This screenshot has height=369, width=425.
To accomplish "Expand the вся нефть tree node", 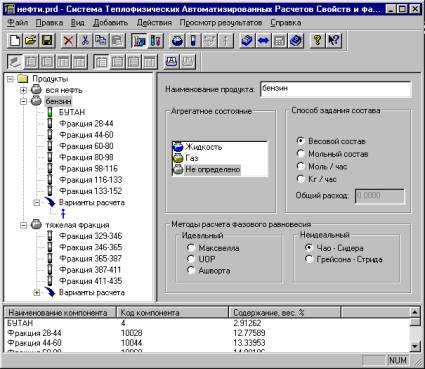I will point(23,90).
